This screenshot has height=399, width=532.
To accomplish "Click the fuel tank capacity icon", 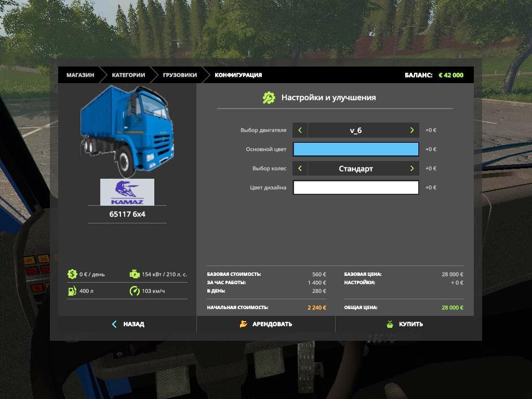I will pyautogui.click(x=72, y=291).
